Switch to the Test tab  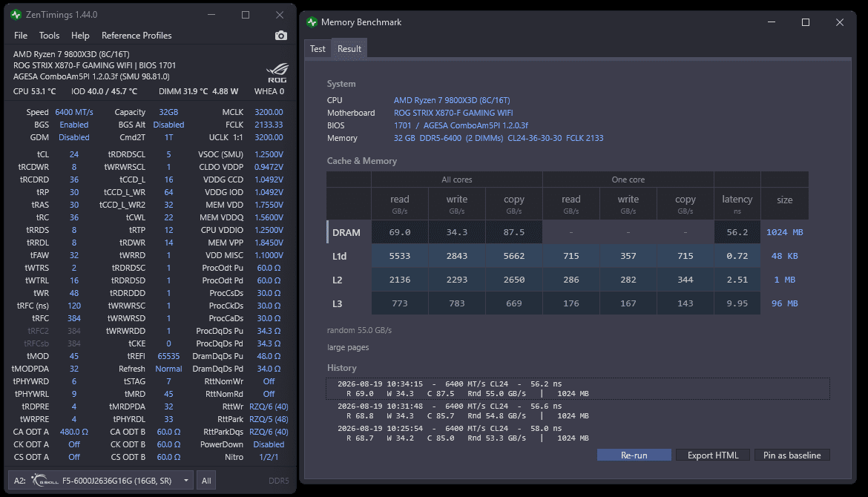click(x=318, y=49)
